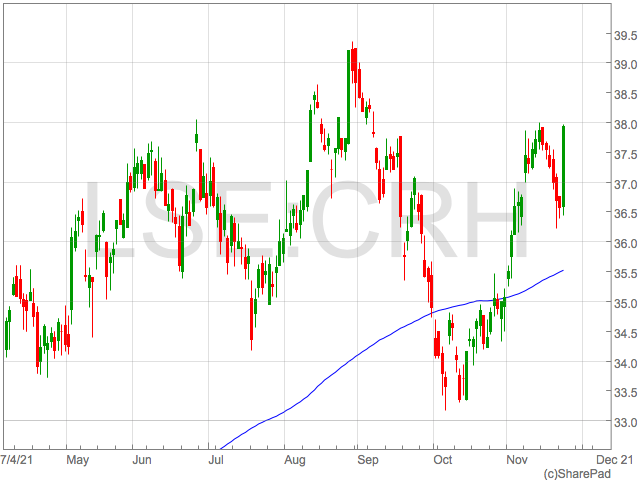This screenshot has height=480, width=640.
Task: Click the Jul date axis label
Action: pyautogui.click(x=215, y=460)
